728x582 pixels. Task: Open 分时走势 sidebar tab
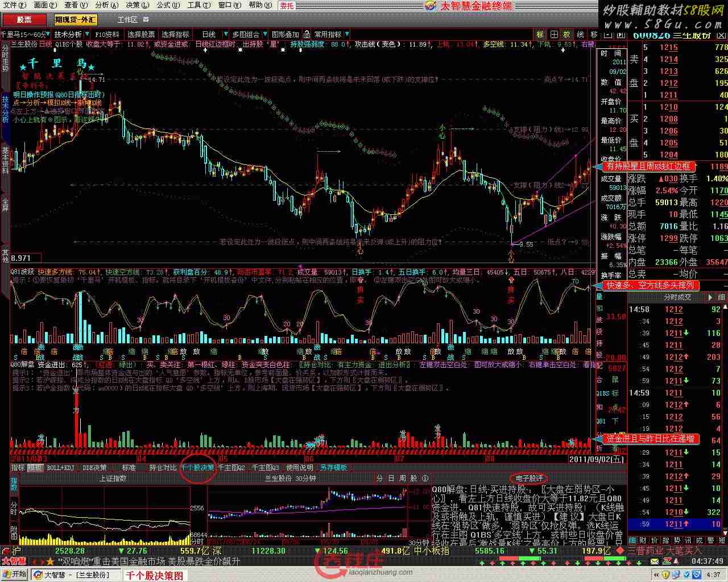5,59
